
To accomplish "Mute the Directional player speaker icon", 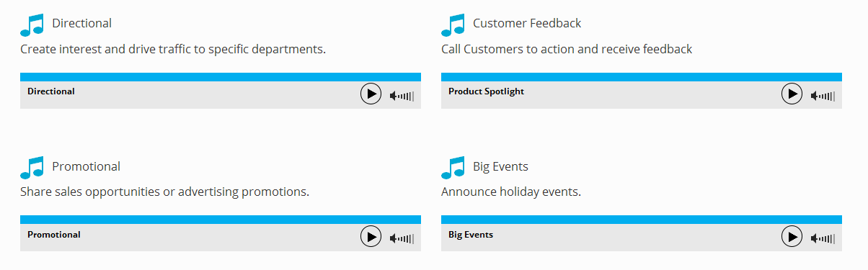I will 394,96.
